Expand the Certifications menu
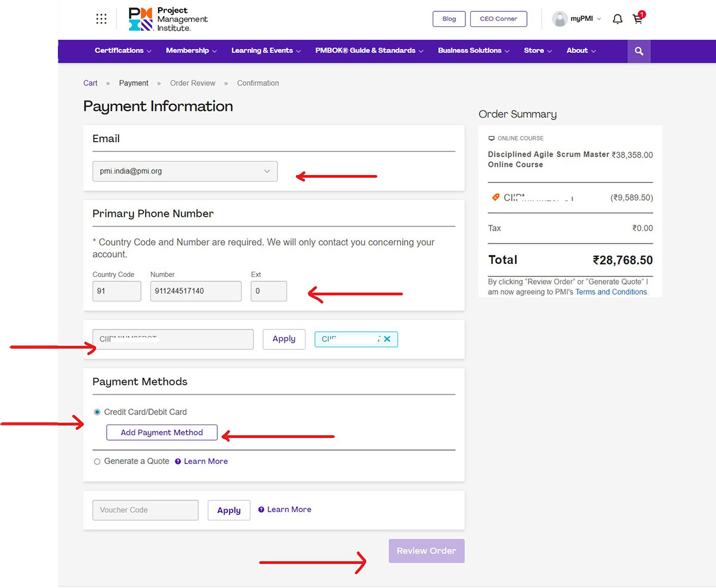Screen dimensions: 716x588 [x=123, y=51]
